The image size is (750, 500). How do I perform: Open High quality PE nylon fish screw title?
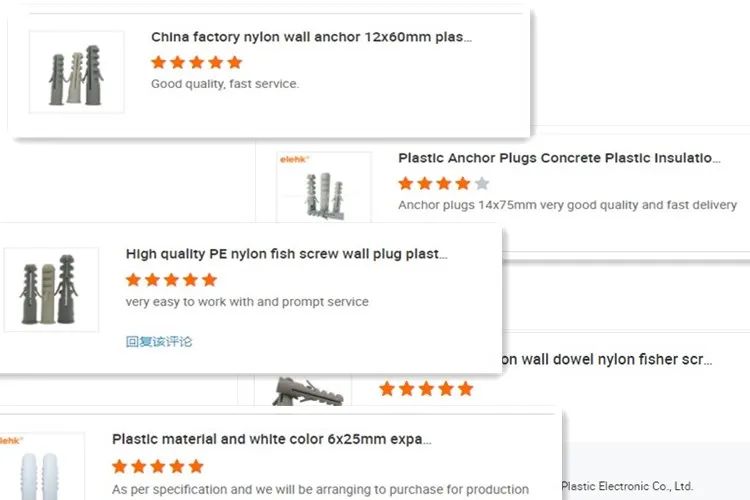pos(286,254)
